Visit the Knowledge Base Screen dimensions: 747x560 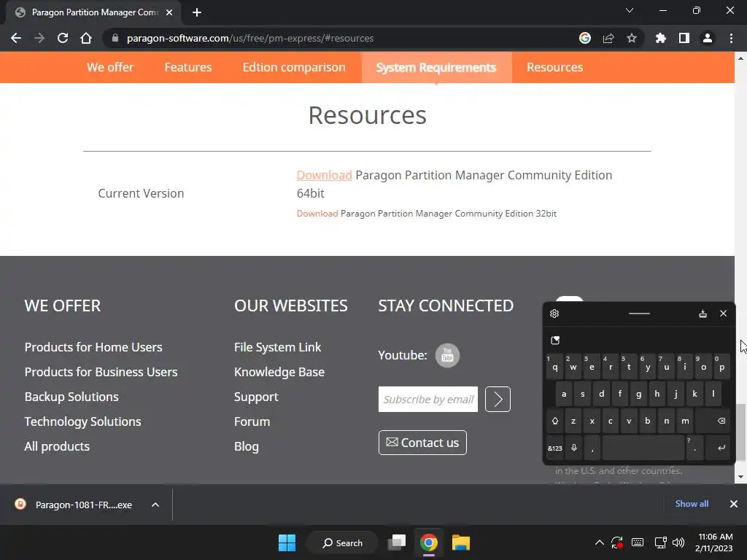point(279,372)
